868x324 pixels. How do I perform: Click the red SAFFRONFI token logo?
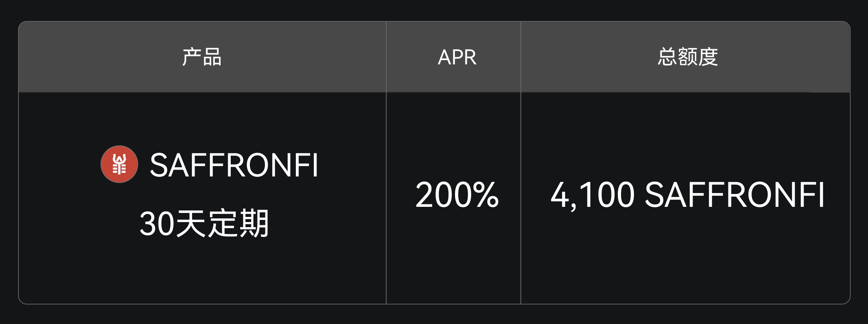(x=119, y=164)
